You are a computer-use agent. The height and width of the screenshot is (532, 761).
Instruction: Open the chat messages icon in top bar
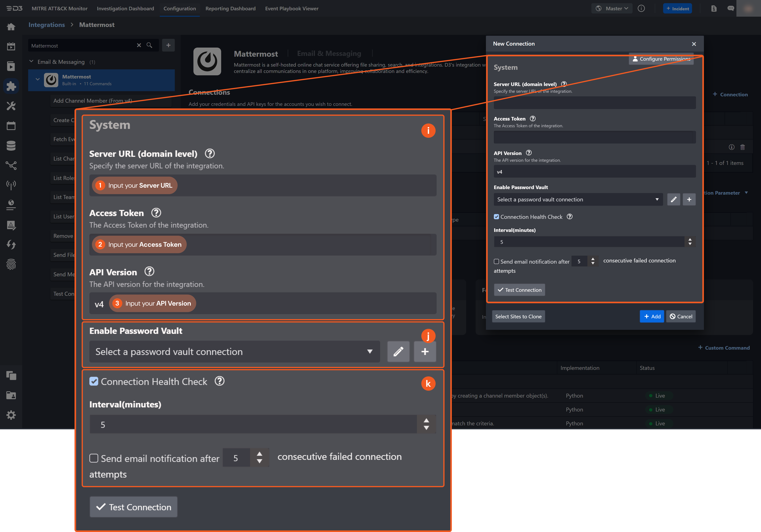point(730,9)
